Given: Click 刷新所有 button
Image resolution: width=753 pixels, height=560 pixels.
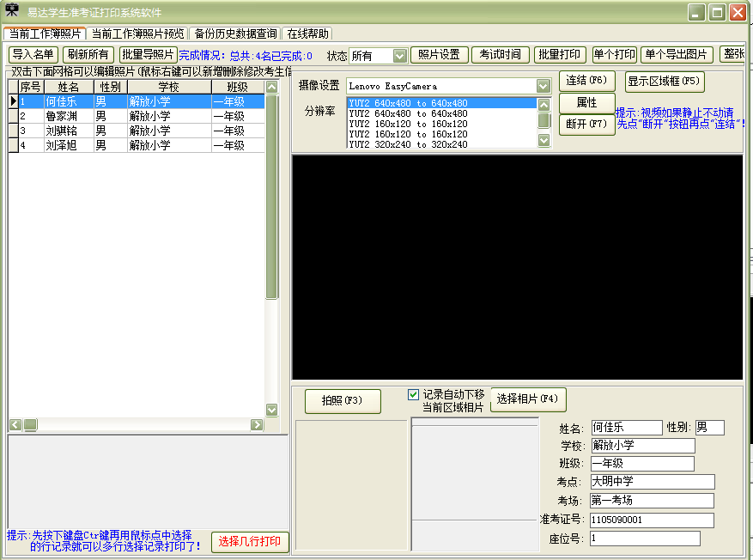Looking at the screenshot, I should coord(88,55).
